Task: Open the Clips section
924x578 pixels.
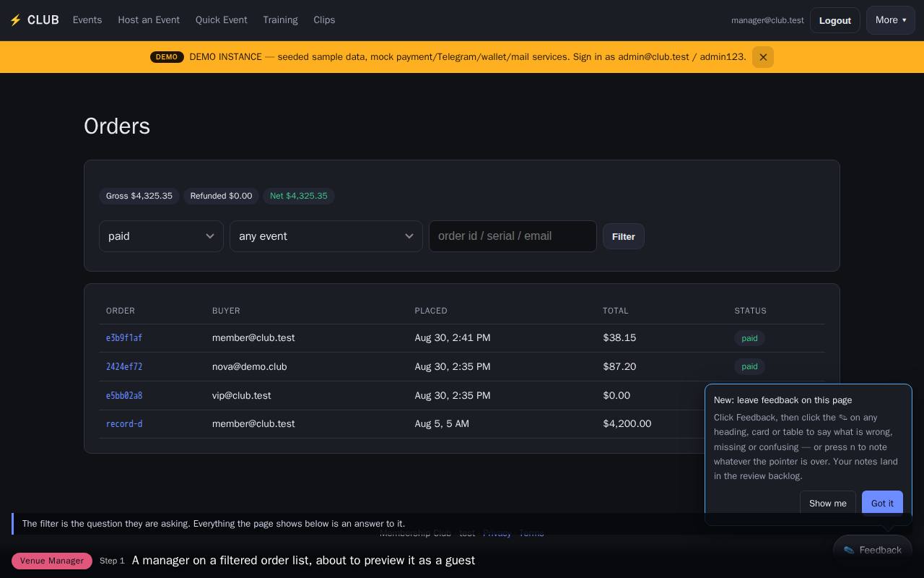Action: point(324,20)
